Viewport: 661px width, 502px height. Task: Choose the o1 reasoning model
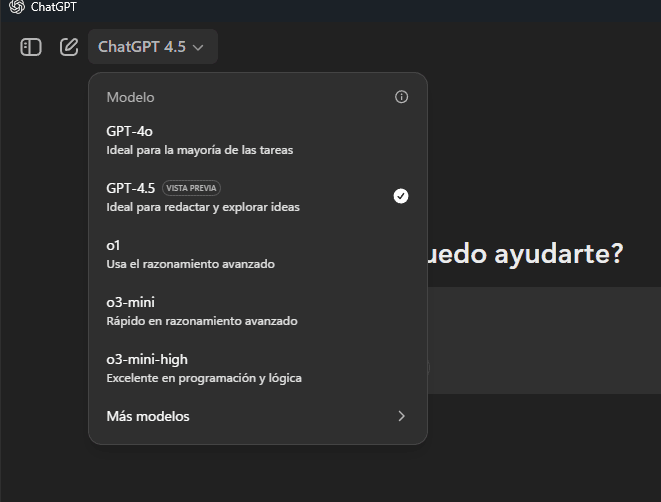[258, 255]
